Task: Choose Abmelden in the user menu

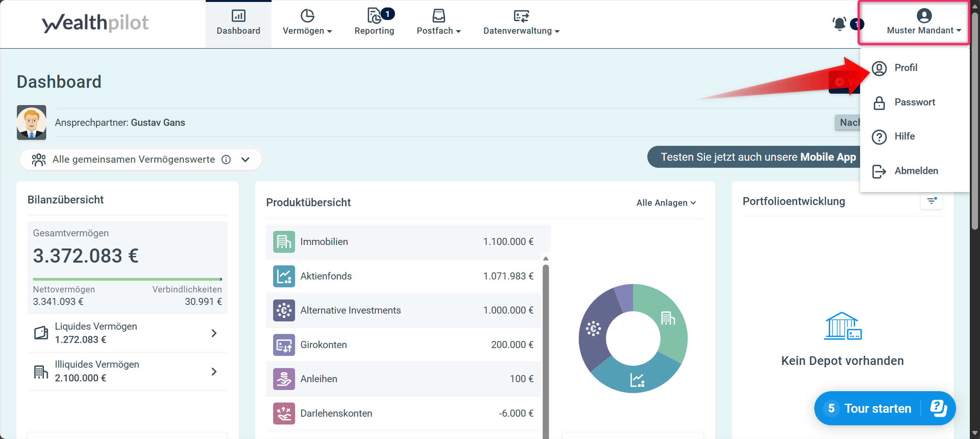Action: pos(915,171)
